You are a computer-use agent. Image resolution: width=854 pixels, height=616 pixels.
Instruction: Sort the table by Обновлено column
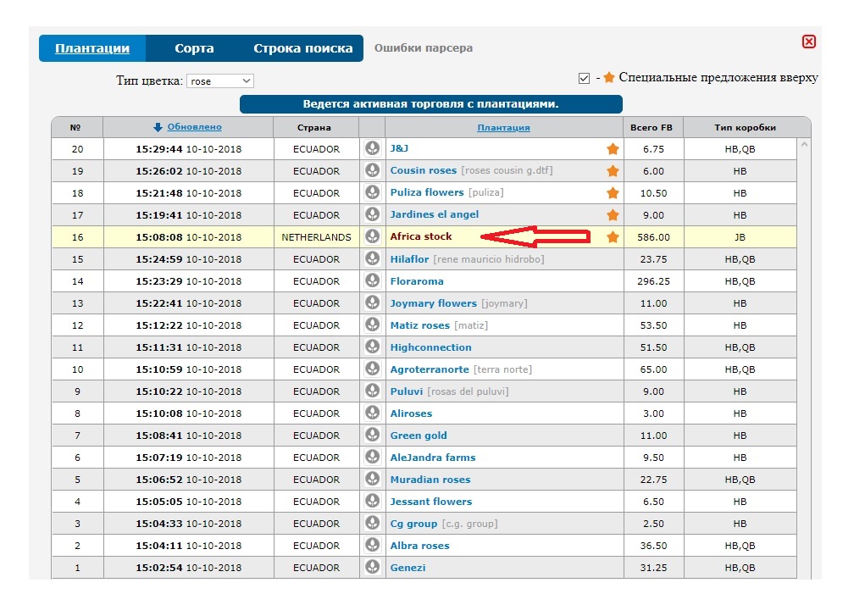pyautogui.click(x=194, y=127)
